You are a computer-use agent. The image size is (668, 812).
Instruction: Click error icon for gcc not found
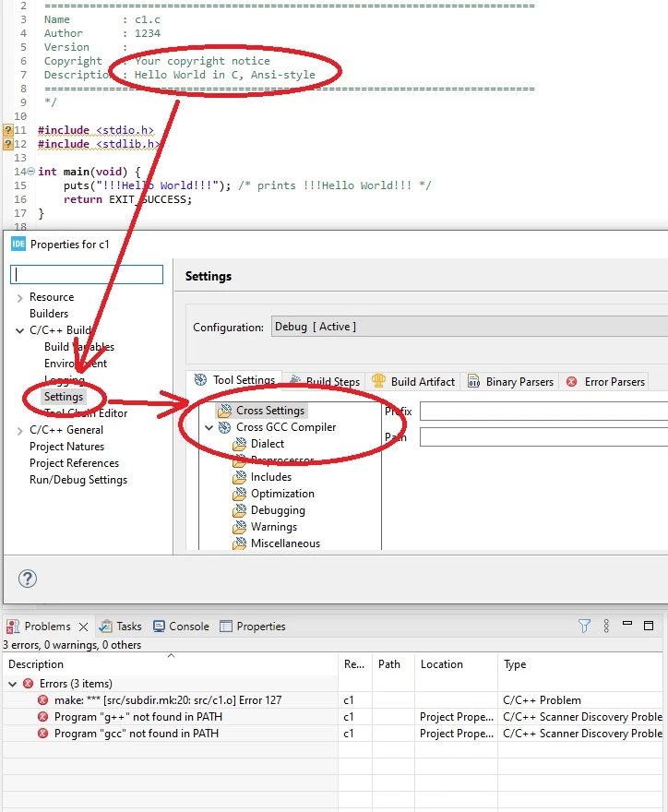pos(43,734)
